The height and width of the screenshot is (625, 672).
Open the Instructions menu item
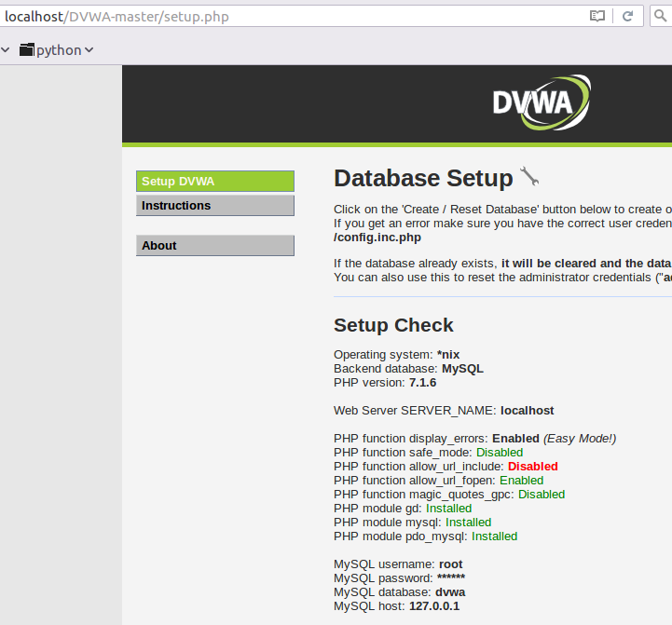coord(215,206)
